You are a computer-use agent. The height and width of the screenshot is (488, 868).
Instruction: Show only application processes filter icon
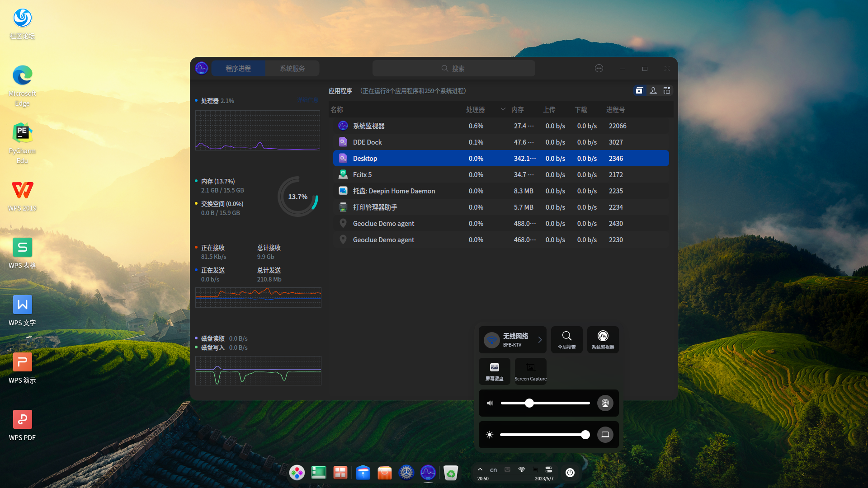[639, 91]
